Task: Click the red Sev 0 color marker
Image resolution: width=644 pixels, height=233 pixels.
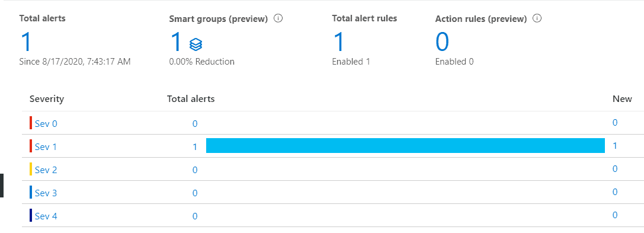Action: coord(31,123)
